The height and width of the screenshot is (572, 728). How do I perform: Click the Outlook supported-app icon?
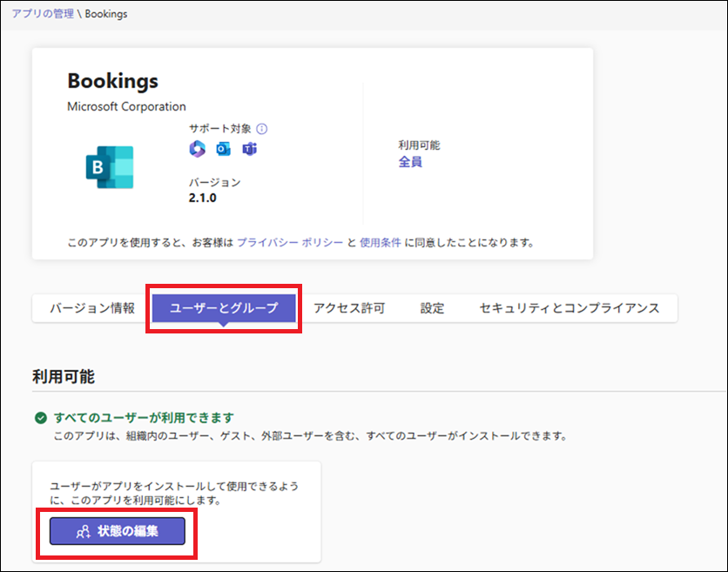click(x=223, y=149)
